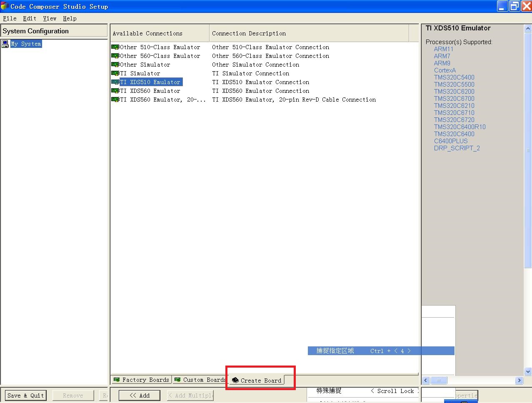
Task: Click the << Add button
Action: click(140, 396)
